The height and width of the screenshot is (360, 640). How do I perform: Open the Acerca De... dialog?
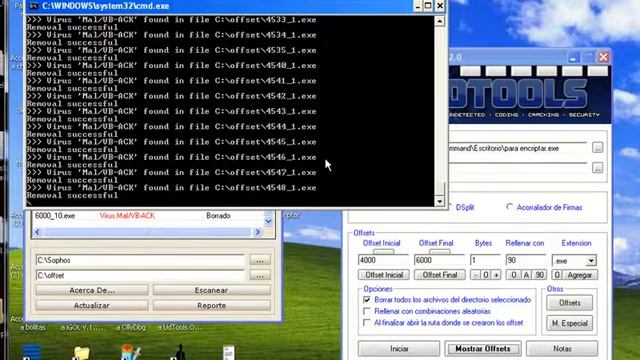[x=92, y=290]
